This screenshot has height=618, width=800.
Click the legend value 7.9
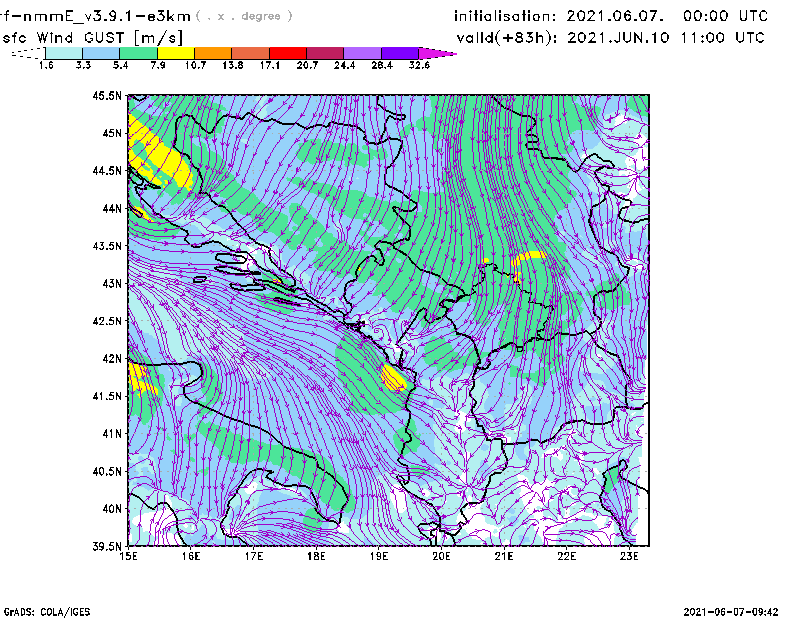pos(158,65)
